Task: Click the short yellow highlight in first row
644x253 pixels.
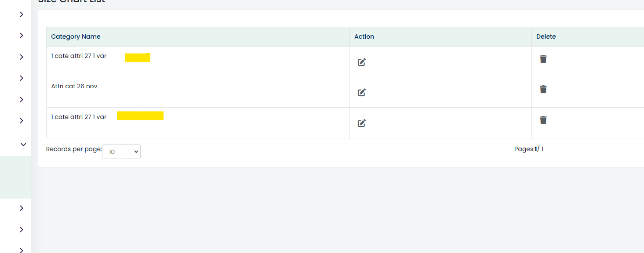Action: (x=138, y=58)
